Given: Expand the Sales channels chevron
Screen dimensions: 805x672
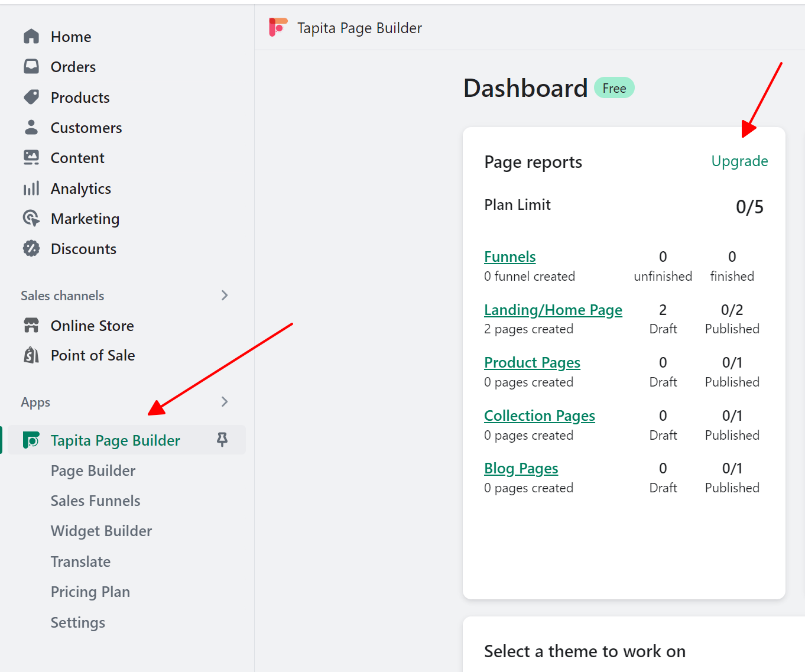Looking at the screenshot, I should [x=225, y=295].
